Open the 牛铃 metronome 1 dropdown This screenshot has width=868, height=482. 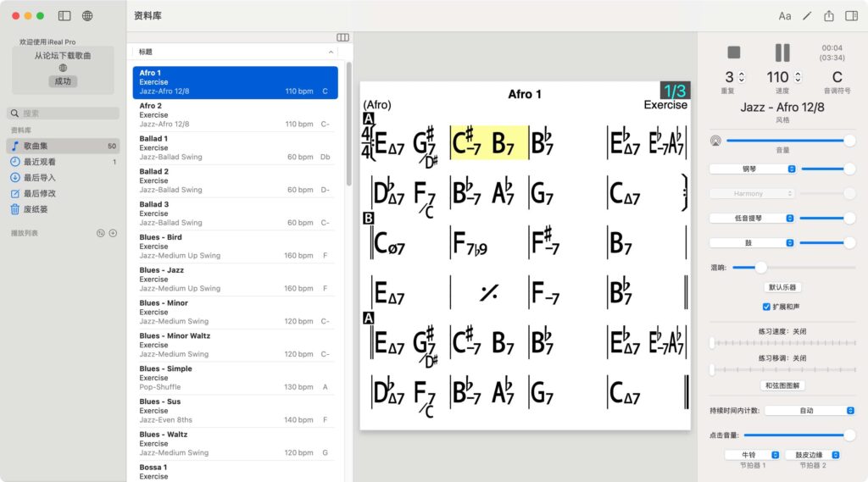753,454
